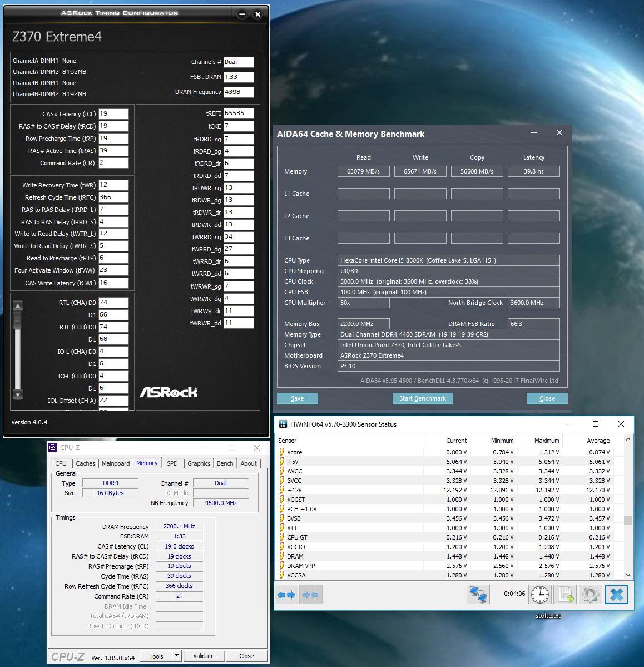
Task: Click ASRock RTL list scrollbar thumb
Action: pyautogui.click(x=17, y=319)
